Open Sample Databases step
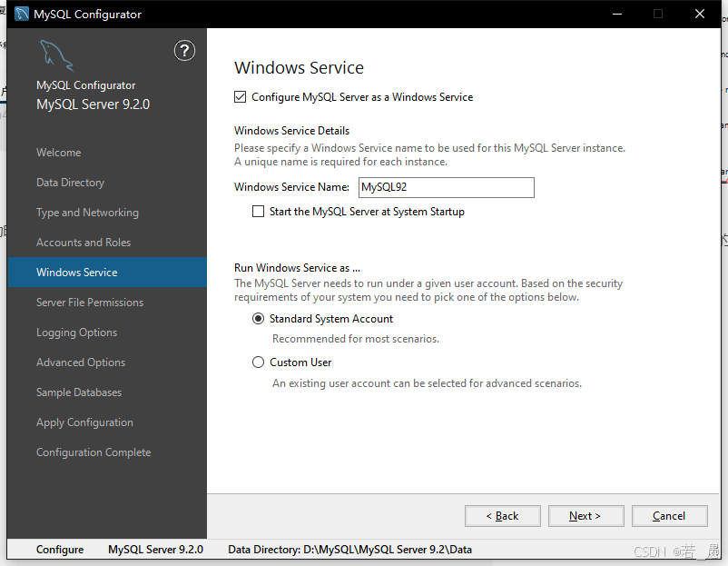This screenshot has height=566, width=728. click(79, 392)
